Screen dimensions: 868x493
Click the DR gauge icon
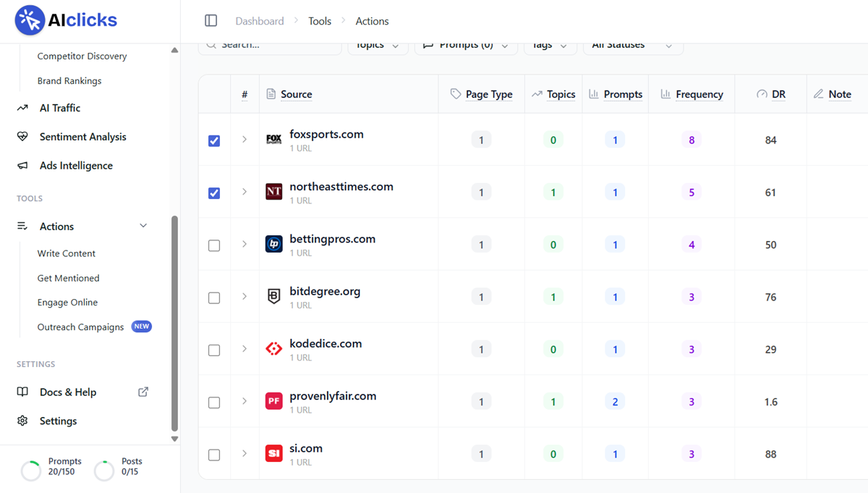tap(762, 94)
